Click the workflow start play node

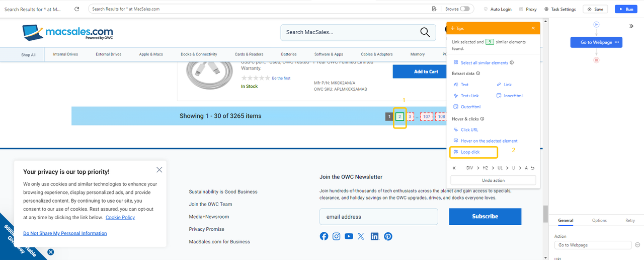pyautogui.click(x=596, y=24)
